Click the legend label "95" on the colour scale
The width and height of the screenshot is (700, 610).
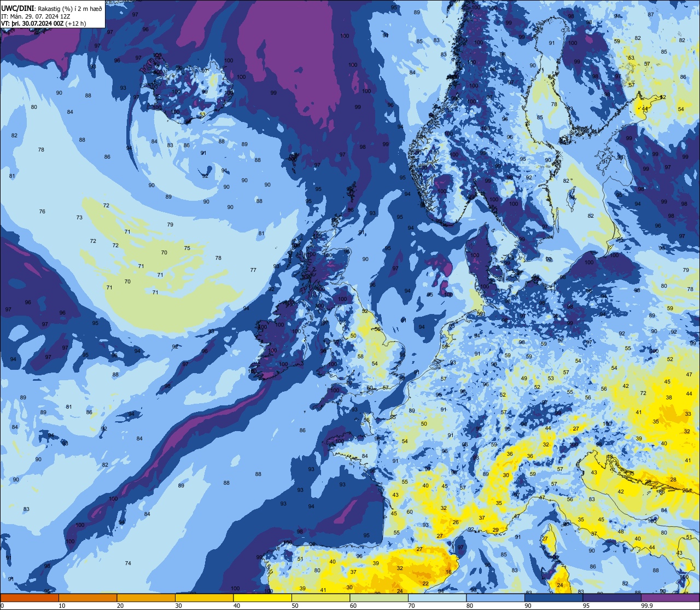586,605
